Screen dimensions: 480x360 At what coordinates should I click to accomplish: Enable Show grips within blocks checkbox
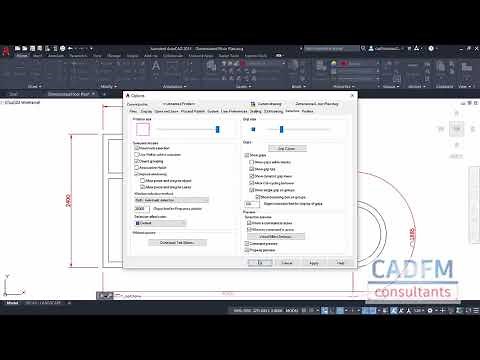(x=252, y=162)
